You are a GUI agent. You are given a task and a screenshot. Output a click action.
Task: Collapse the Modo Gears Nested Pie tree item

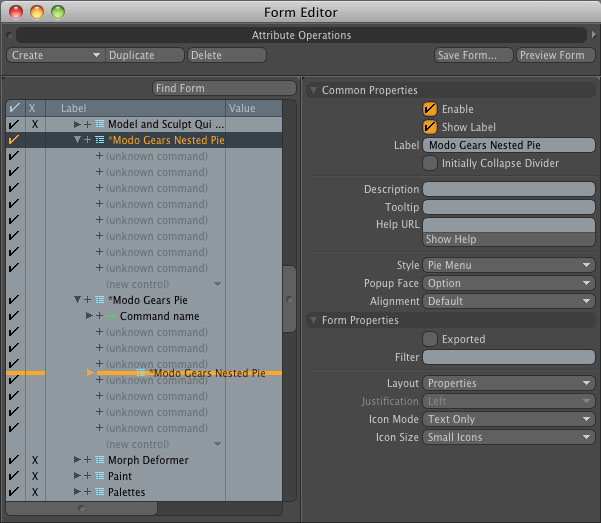pos(77,140)
